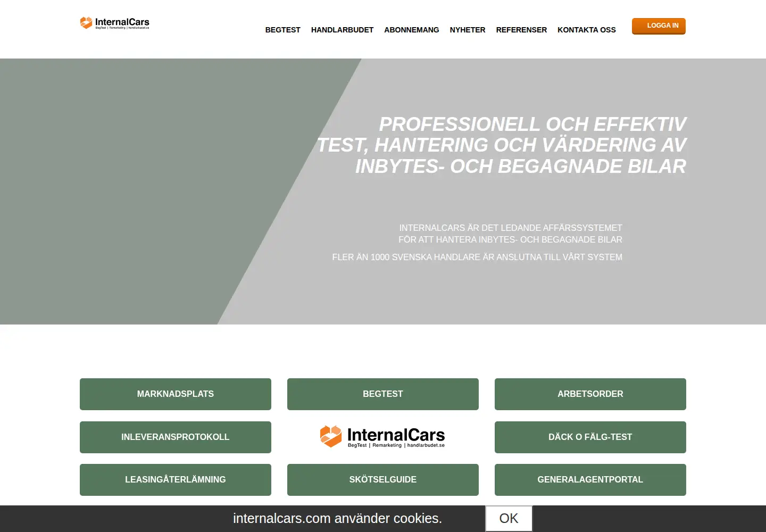This screenshot has width=766, height=532.
Task: Open NYHETER in the navigation bar
Action: [x=468, y=30]
